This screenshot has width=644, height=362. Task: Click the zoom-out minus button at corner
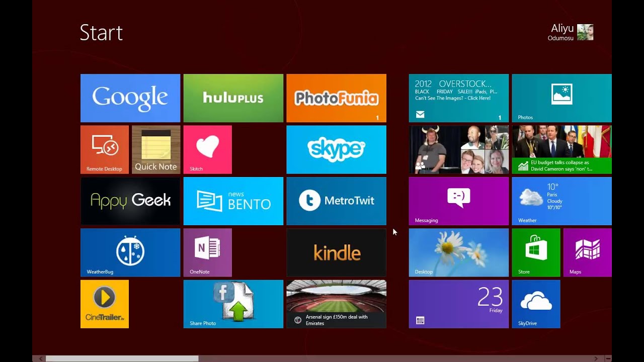coord(608,358)
